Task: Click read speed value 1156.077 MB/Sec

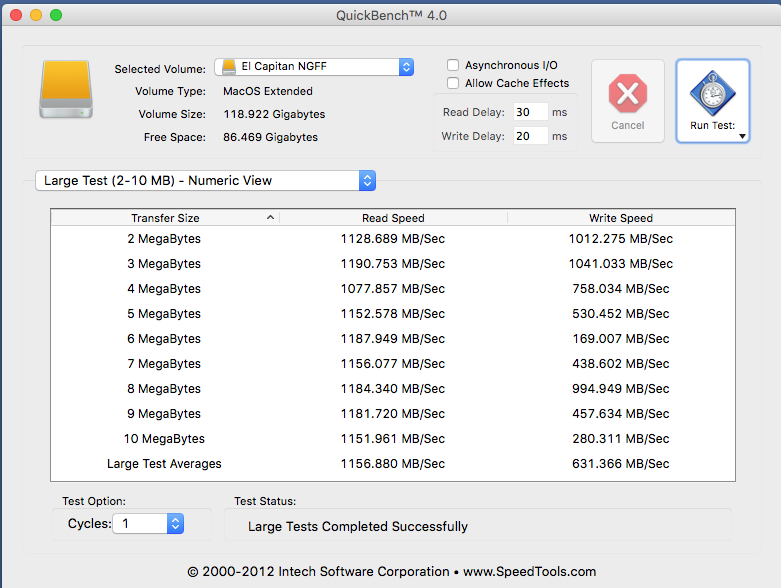Action: [392, 364]
